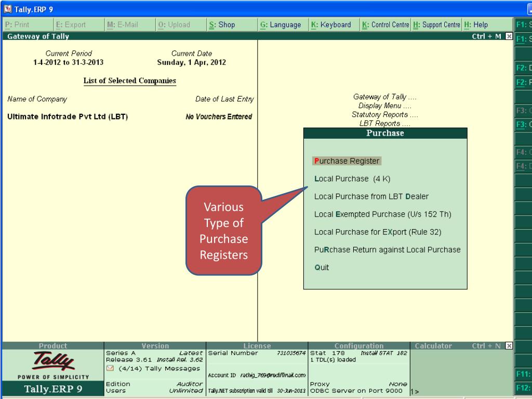This screenshot has width=532, height=399.
Task: Open the Language settings
Action: coord(283,25)
